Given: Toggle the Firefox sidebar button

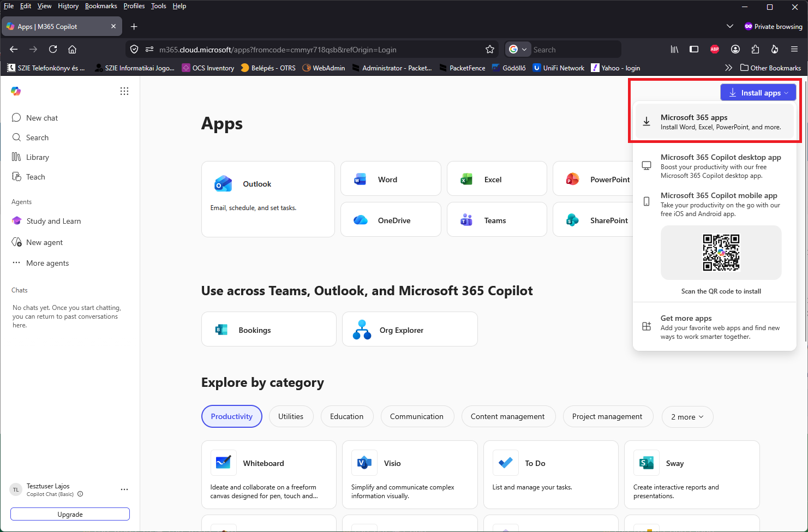Looking at the screenshot, I should [x=694, y=49].
